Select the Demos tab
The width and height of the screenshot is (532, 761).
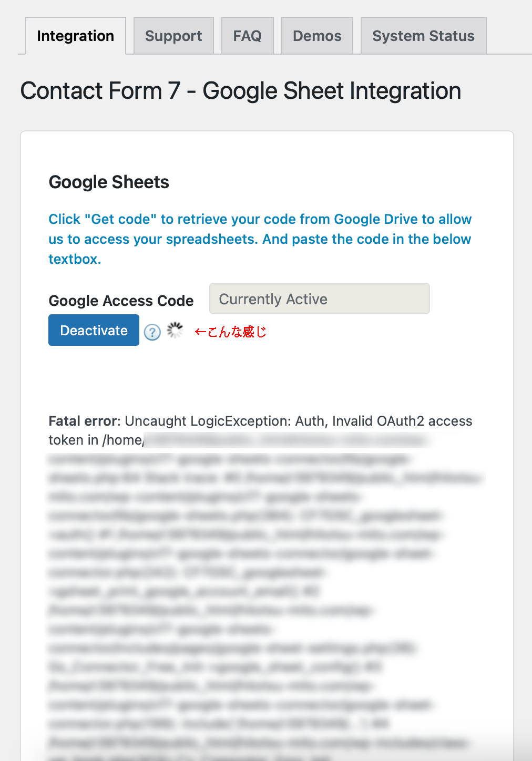point(317,36)
